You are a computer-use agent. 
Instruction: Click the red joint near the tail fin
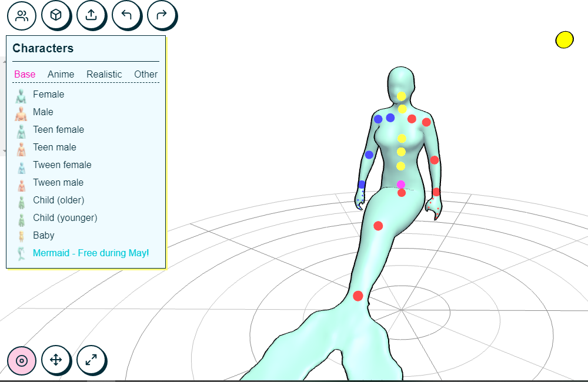(358, 296)
